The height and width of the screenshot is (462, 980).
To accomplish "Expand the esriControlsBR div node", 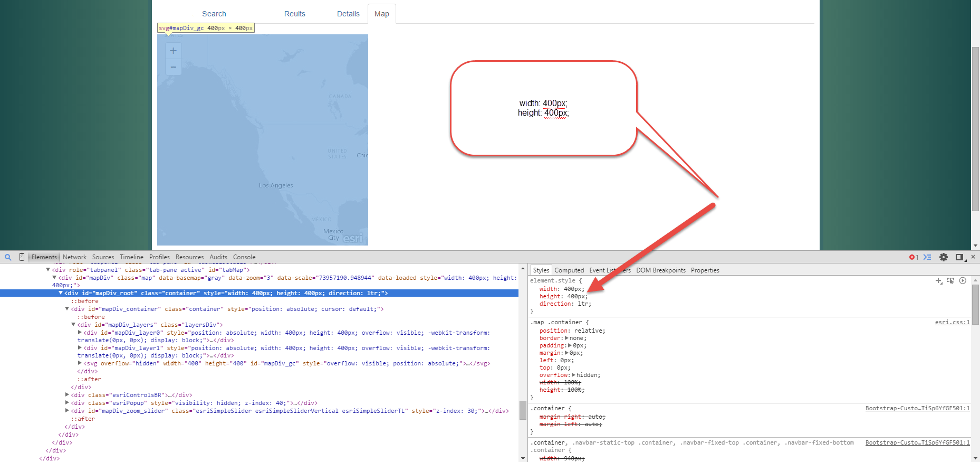I will click(x=67, y=395).
